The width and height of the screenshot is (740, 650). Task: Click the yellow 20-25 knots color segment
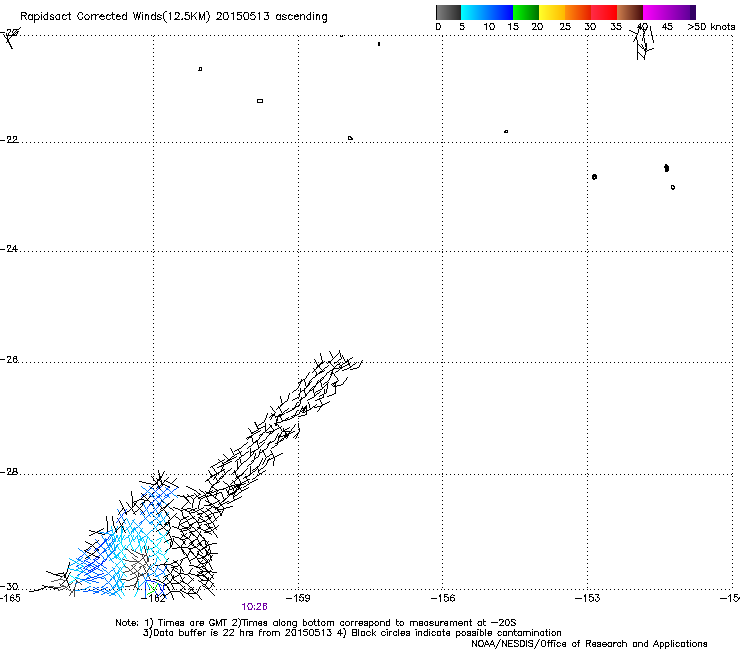pyautogui.click(x=552, y=12)
